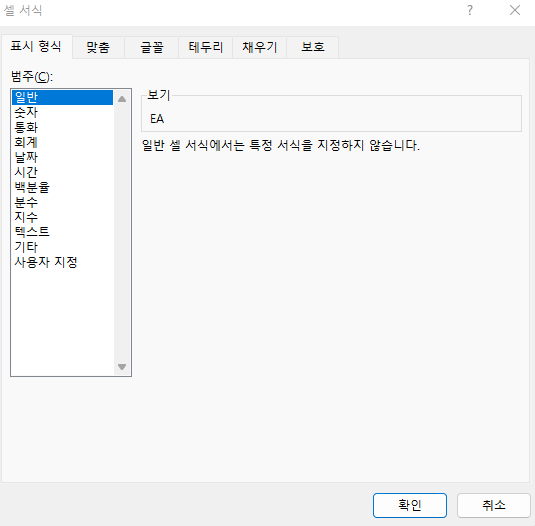Choose 시간 from the category list
Screen dimensions: 535x526
tap(62, 172)
